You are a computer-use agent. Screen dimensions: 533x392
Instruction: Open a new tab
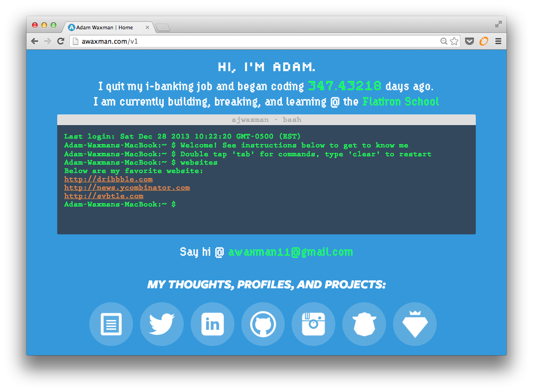click(x=163, y=27)
